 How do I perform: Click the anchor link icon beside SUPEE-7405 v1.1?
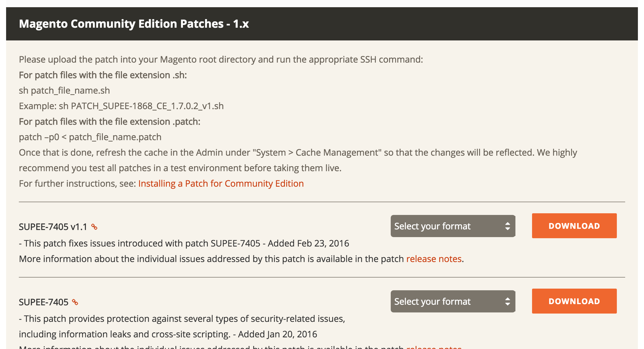94,227
